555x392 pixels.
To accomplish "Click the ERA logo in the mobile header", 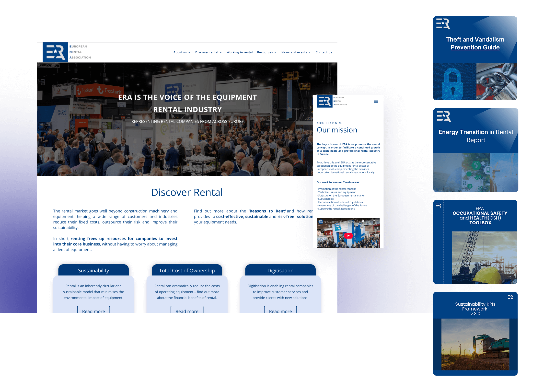I will coord(324,101).
